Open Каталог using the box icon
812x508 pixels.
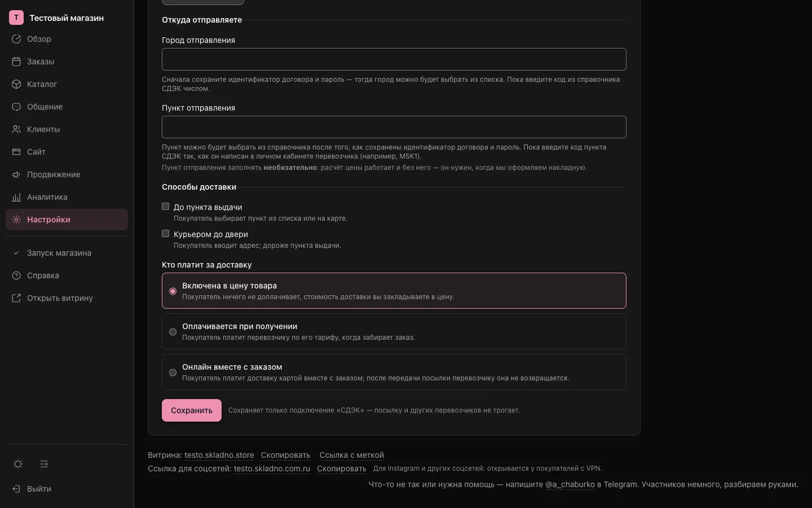click(x=16, y=84)
